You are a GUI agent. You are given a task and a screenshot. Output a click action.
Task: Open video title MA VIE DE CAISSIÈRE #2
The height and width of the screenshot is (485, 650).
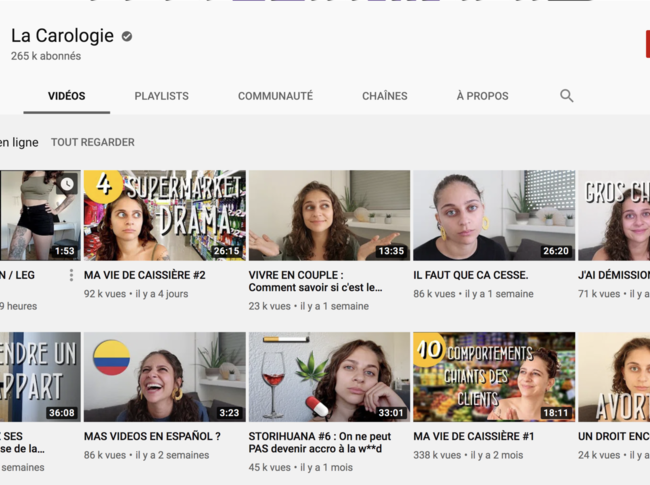pos(145,275)
